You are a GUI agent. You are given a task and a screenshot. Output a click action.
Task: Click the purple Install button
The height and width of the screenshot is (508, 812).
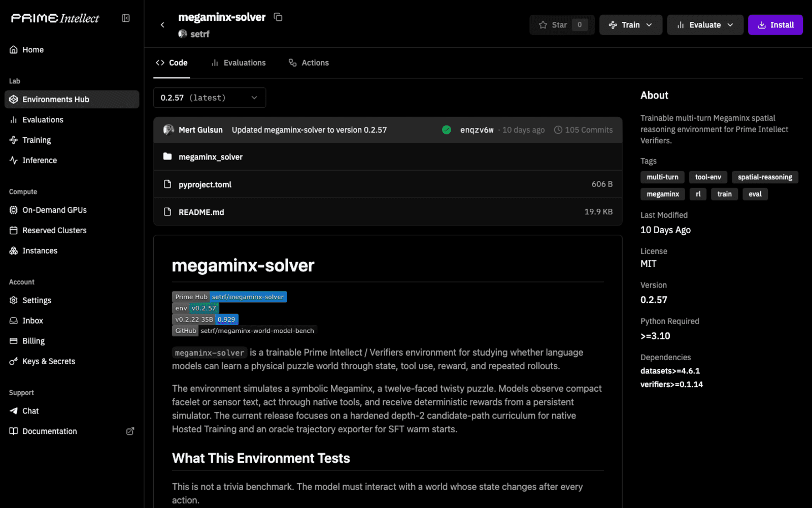click(x=775, y=24)
